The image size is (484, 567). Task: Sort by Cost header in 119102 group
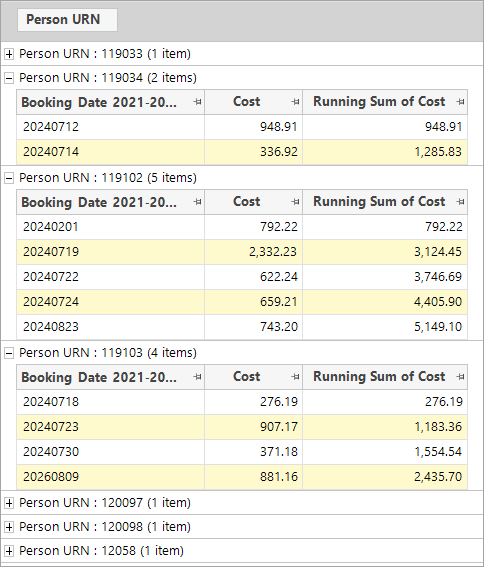[247, 202]
